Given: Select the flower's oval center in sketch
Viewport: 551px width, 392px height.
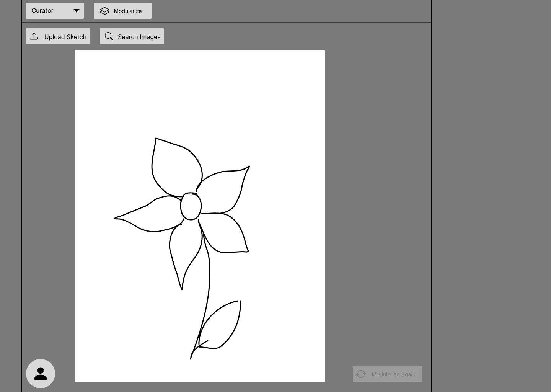Looking at the screenshot, I should click(191, 206).
